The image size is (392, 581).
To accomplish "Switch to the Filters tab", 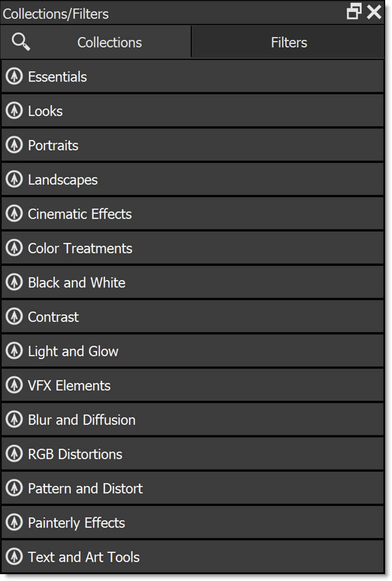I will (288, 42).
